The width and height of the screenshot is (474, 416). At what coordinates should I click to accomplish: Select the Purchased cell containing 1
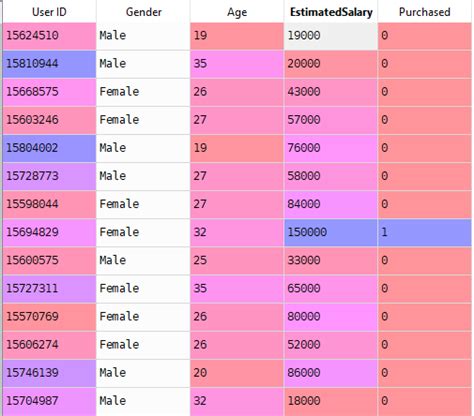425,233
